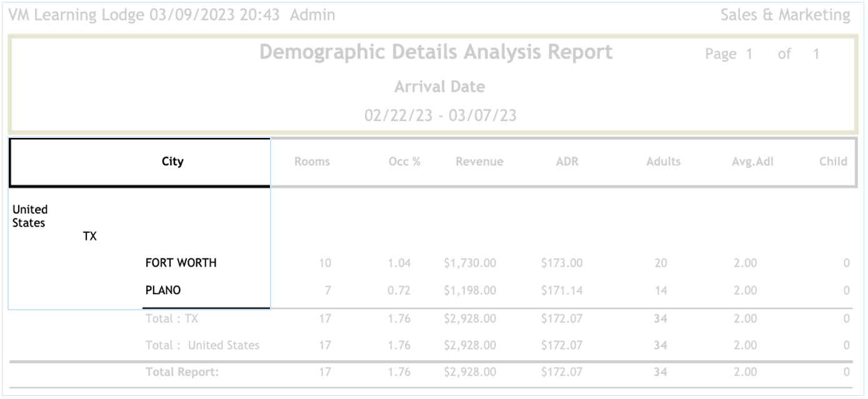Image resolution: width=868 pixels, height=399 pixels.
Task: Click the Adults column header
Action: [x=663, y=162]
